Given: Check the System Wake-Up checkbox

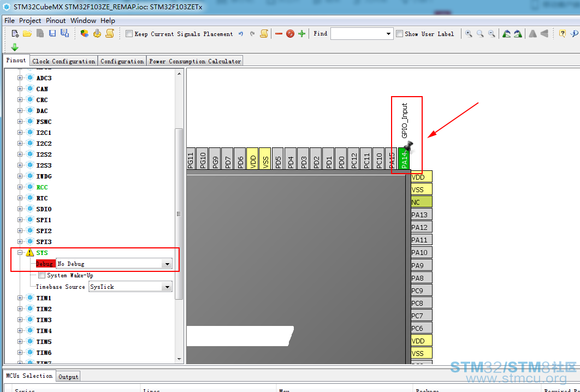Looking at the screenshot, I should (42, 275).
